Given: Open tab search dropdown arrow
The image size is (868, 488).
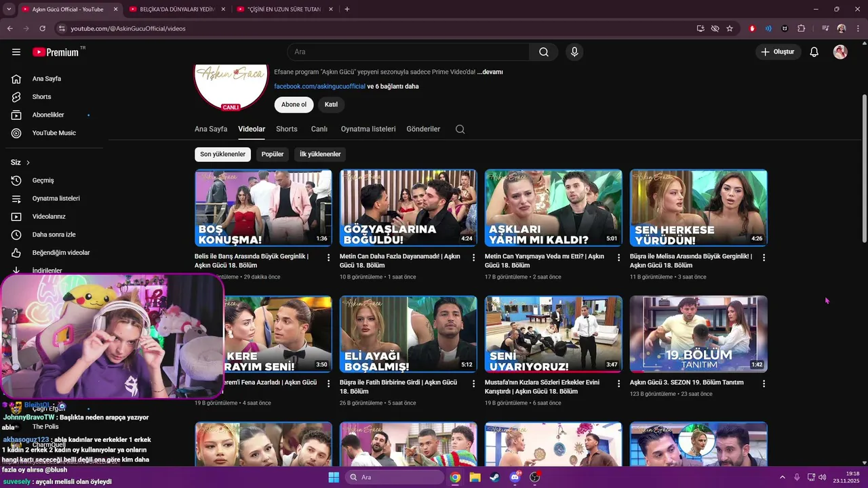Looking at the screenshot, I should click(x=9, y=9).
